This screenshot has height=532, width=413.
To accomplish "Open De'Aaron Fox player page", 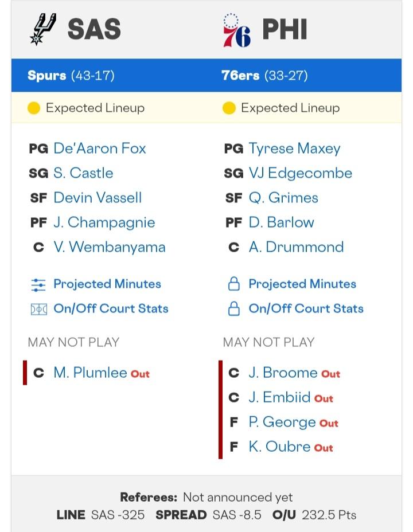I will click(100, 148).
